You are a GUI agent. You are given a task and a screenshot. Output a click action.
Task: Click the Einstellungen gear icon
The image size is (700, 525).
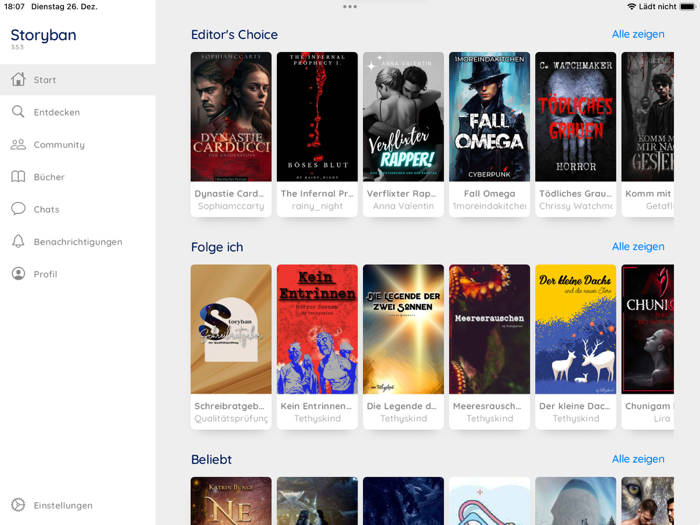pyautogui.click(x=18, y=505)
